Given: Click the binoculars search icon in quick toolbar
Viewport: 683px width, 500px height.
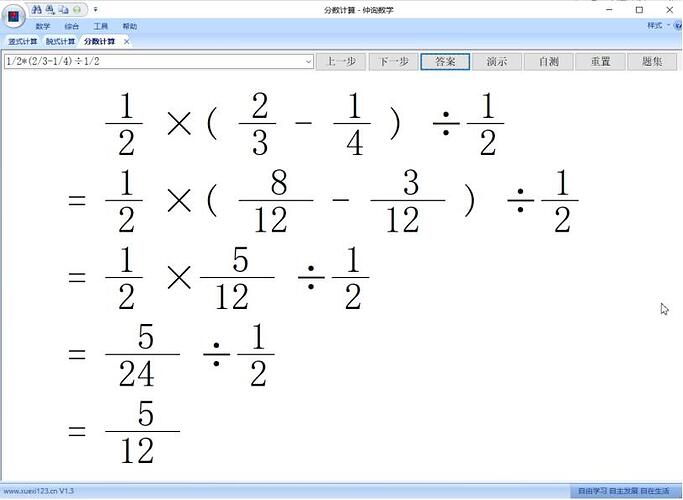Looking at the screenshot, I should pyautogui.click(x=37, y=9).
